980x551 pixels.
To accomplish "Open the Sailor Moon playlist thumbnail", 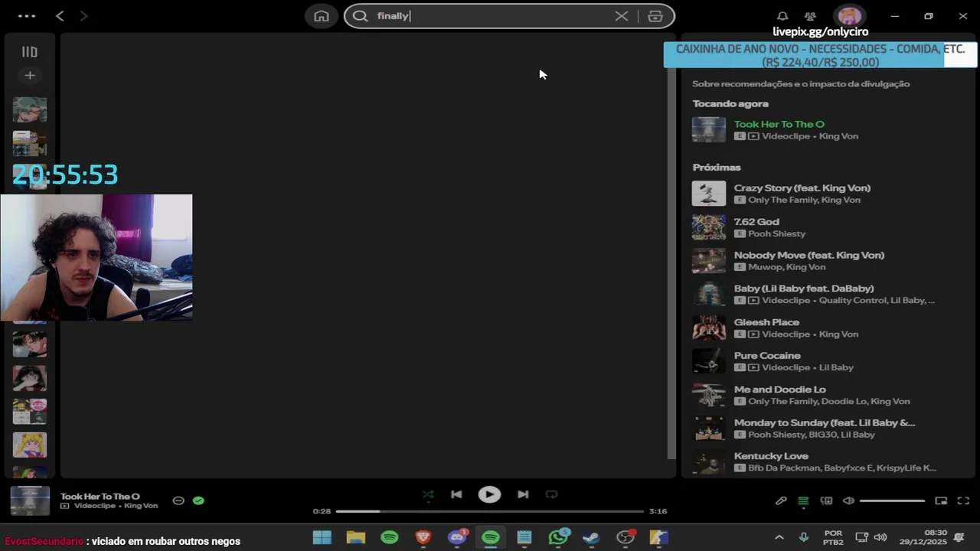I will [x=30, y=445].
